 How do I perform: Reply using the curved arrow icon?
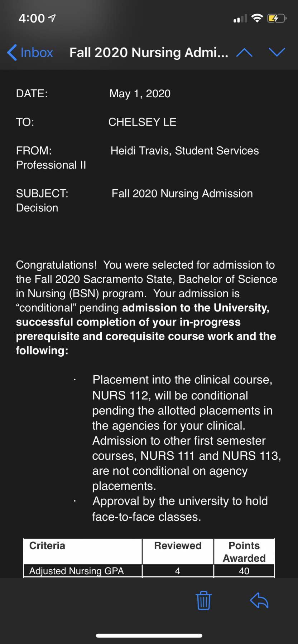259,600
